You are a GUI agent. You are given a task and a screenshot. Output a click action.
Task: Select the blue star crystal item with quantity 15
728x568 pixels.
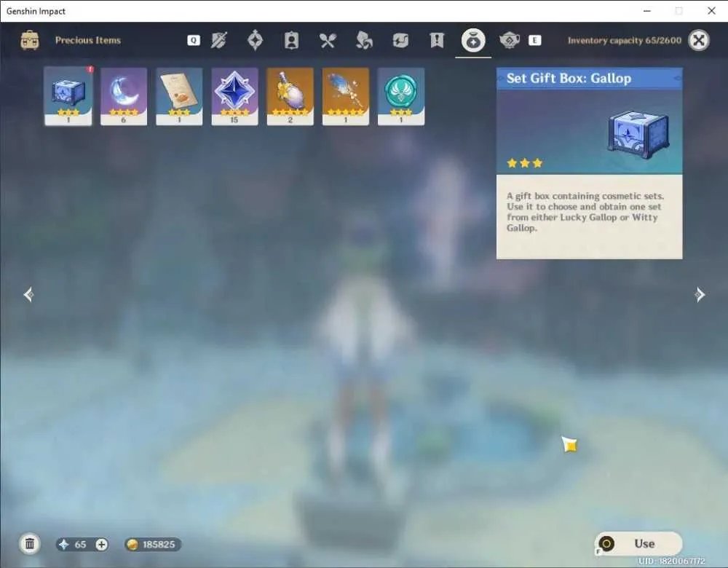click(x=234, y=96)
